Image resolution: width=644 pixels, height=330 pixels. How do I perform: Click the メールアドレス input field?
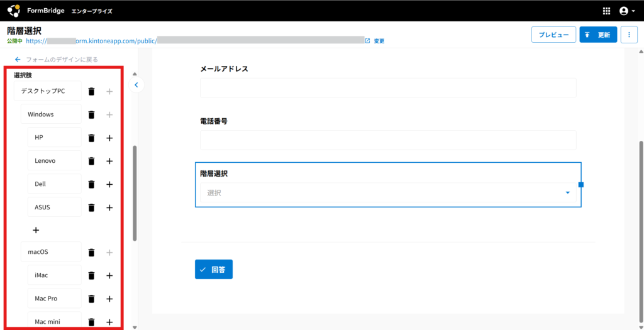[388, 88]
